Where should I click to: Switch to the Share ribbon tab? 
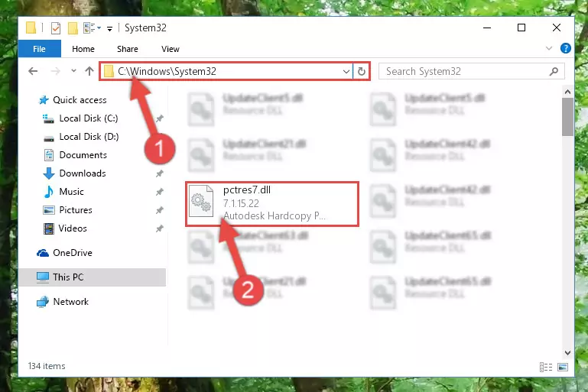tap(128, 49)
